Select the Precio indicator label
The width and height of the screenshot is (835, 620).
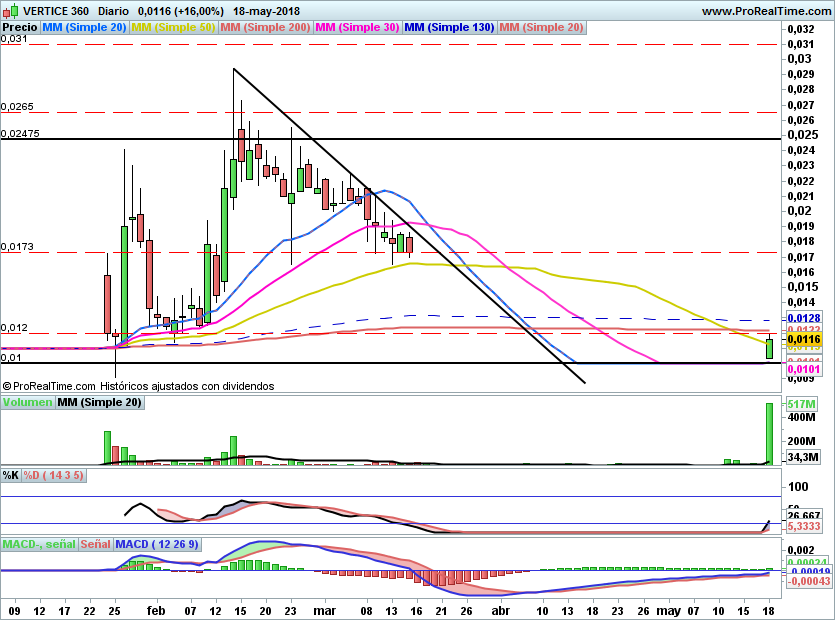(20, 27)
